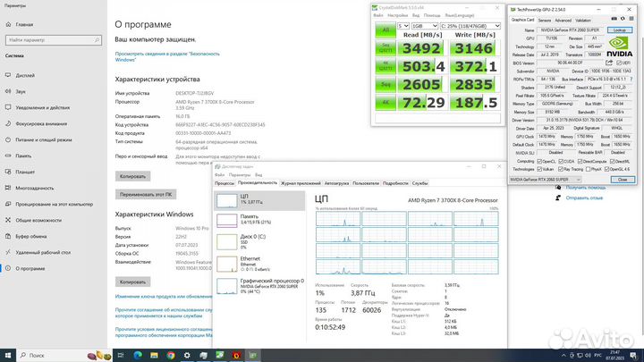The height and width of the screenshot is (362, 644).
Task: Toggle the CUDA checkbox in GPU-Z
Action: coord(561,161)
